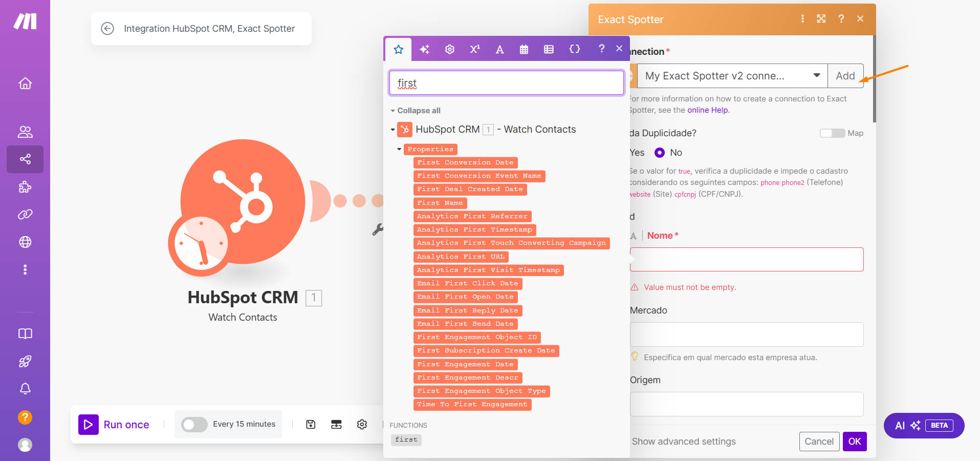Image resolution: width=980 pixels, height=461 pixels.
Task: Open Templates puzzle icon in sidebar
Action: pyautogui.click(x=25, y=187)
